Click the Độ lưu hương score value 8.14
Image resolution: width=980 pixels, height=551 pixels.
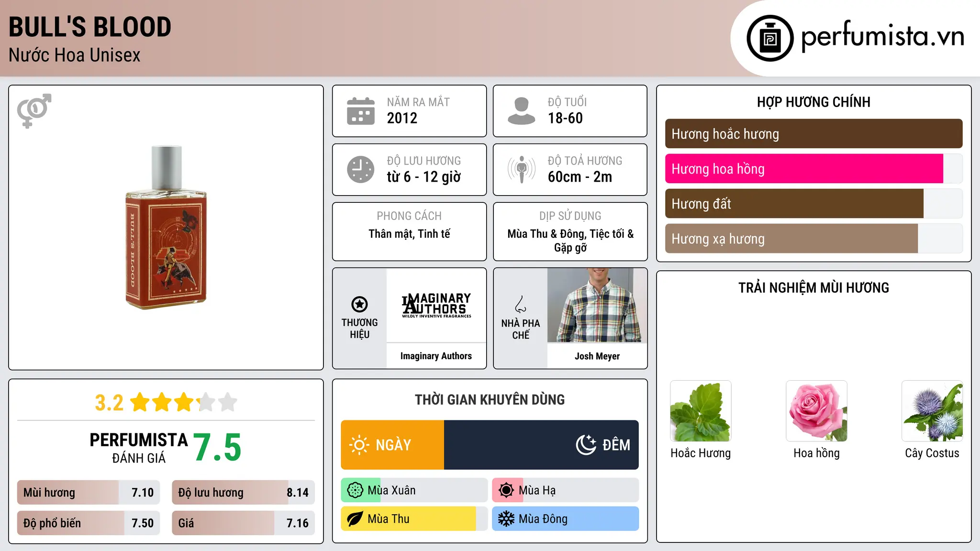pyautogui.click(x=298, y=493)
